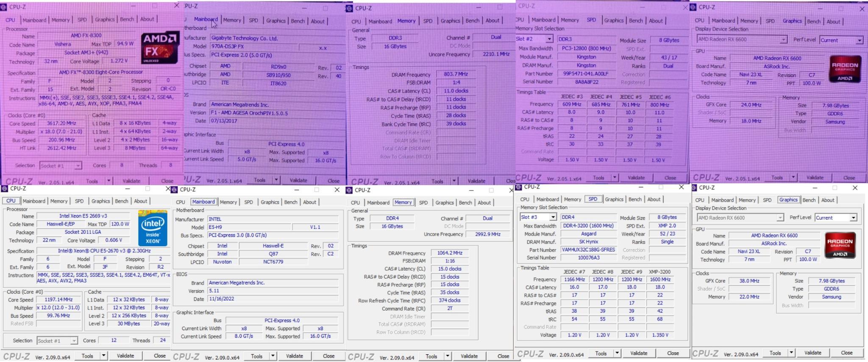Click CPU-Z title icon of DDR3 Memory window
Viewport: 868px width, 362px height.
[349, 8]
